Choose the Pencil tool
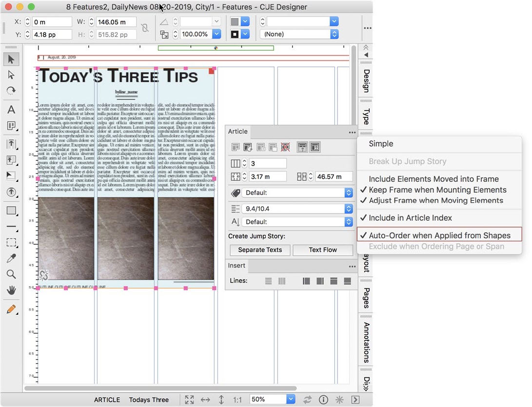Image resolution: width=532 pixels, height=407 pixels. pyautogui.click(x=11, y=309)
